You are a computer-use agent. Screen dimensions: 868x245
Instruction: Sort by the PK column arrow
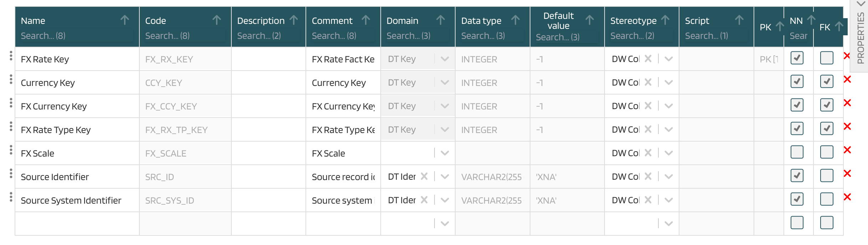click(780, 27)
